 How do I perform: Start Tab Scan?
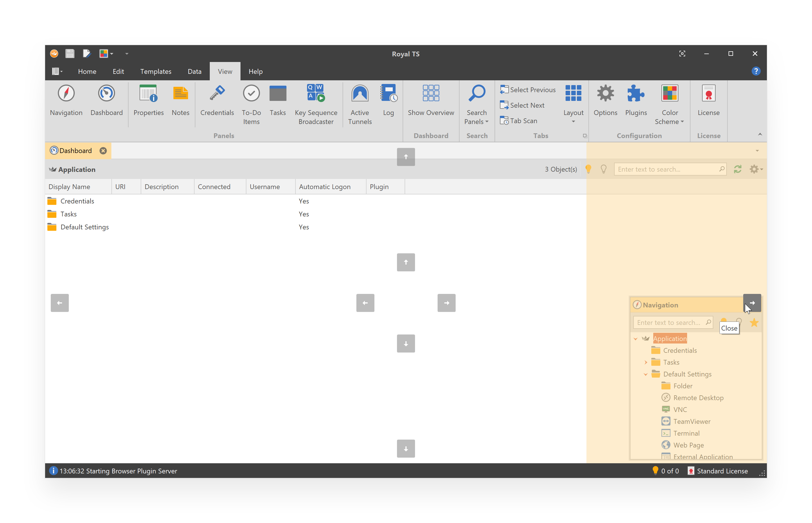[518, 121]
